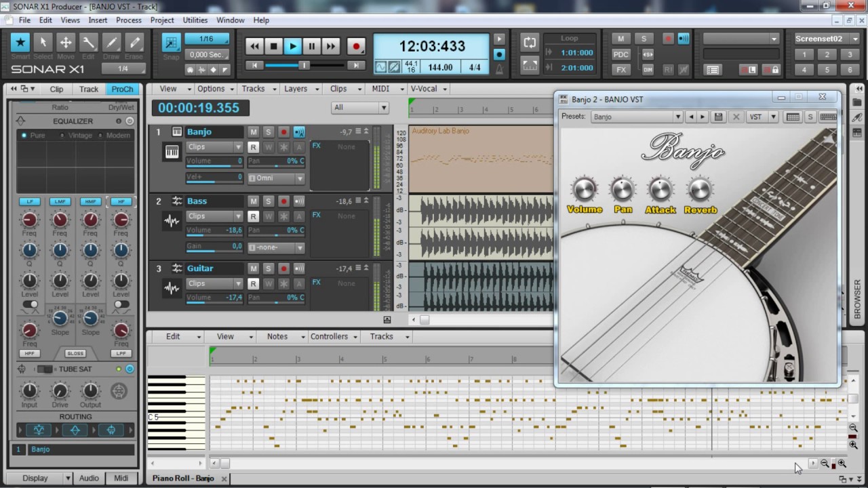The width and height of the screenshot is (868, 488).
Task: Bypass all effects with FX button
Action: pos(620,70)
